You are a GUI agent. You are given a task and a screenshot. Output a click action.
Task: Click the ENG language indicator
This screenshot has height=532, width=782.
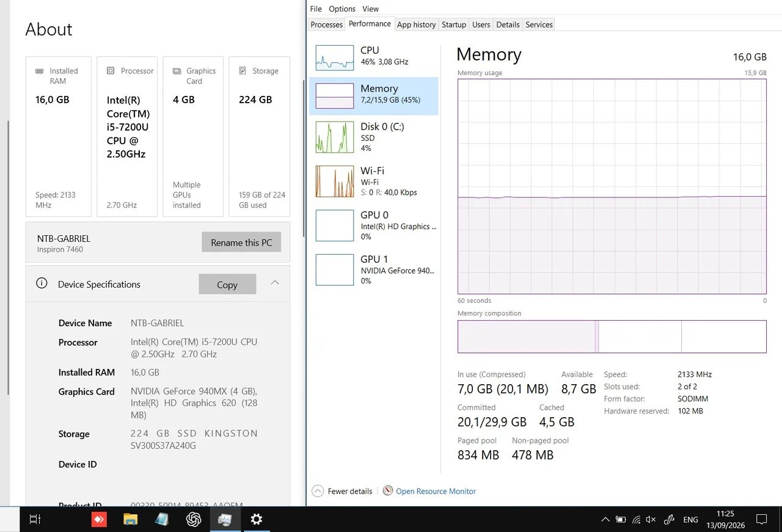click(x=690, y=520)
